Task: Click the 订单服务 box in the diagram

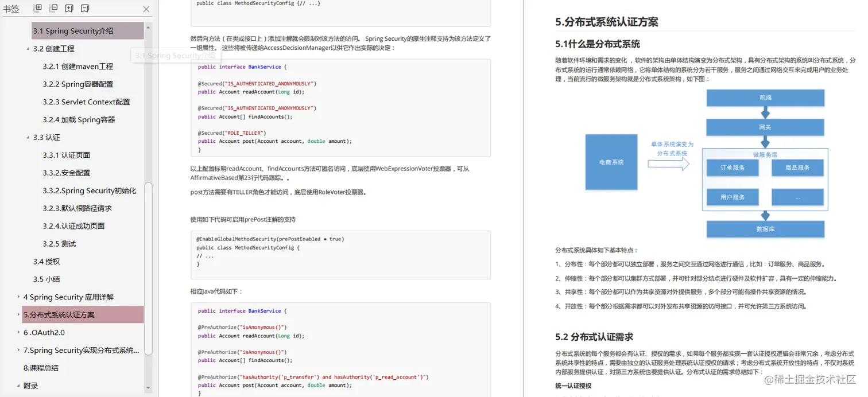Action: click(x=733, y=168)
